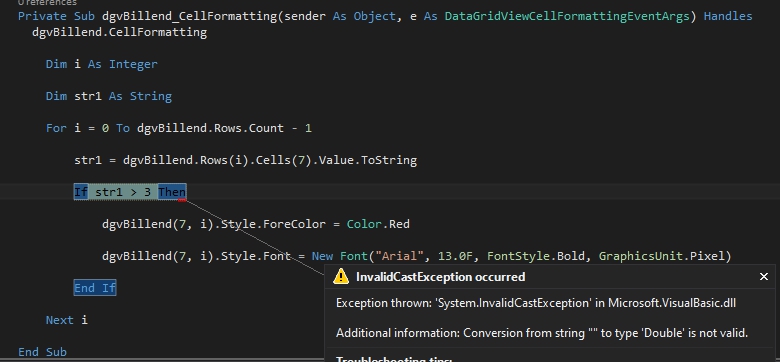This screenshot has height=362, width=780.
Task: Click the 'Color.Red' value in ForeColor line
Action: coord(378,224)
